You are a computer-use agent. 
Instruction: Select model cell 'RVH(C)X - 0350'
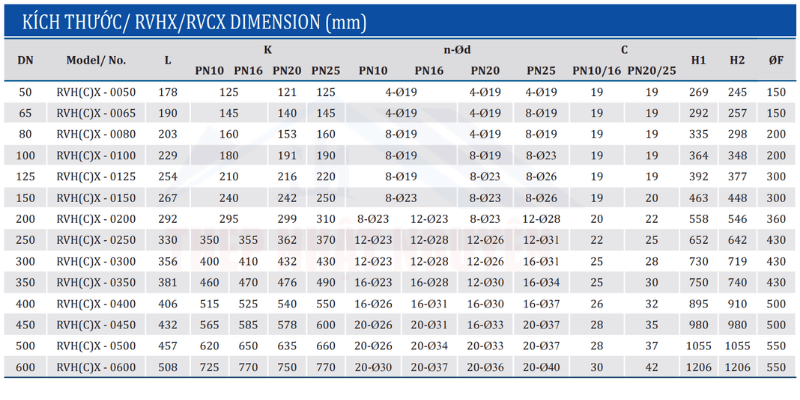(x=96, y=283)
